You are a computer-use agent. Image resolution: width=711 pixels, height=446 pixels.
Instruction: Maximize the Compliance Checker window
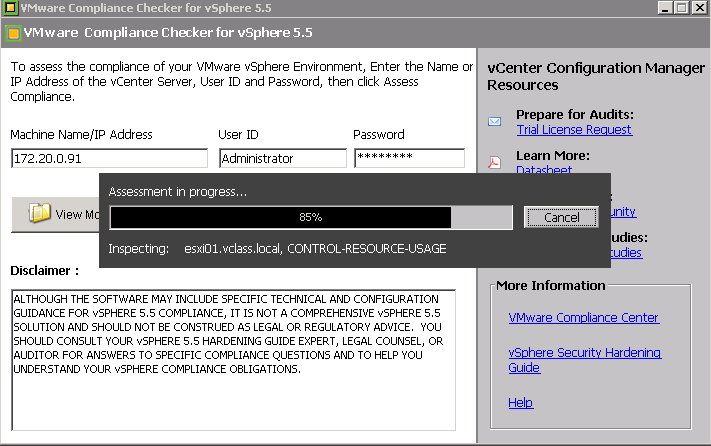(682, 8)
